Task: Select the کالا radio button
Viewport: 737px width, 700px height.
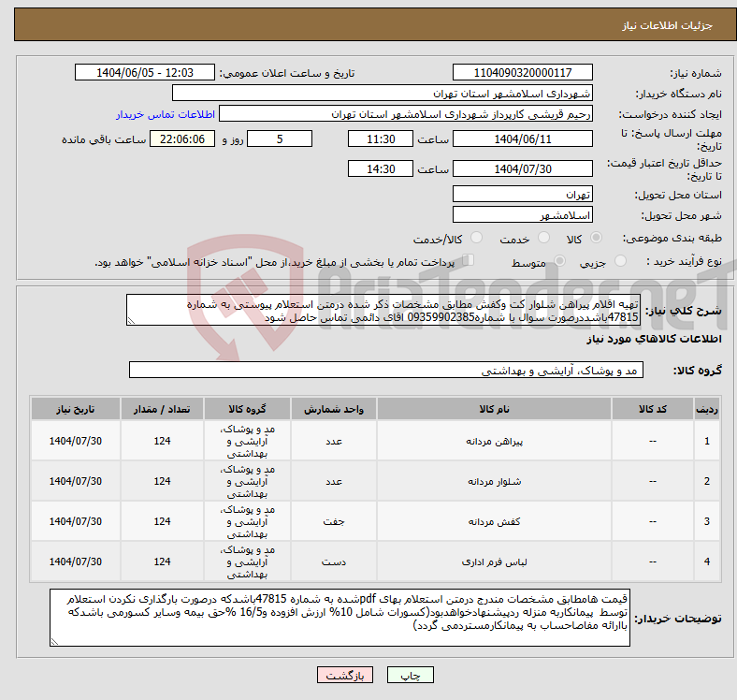Action: 596,238
